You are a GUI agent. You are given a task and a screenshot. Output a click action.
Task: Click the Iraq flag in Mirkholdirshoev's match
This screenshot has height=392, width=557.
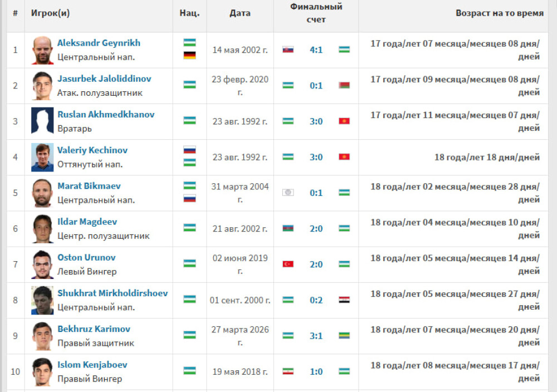(344, 300)
